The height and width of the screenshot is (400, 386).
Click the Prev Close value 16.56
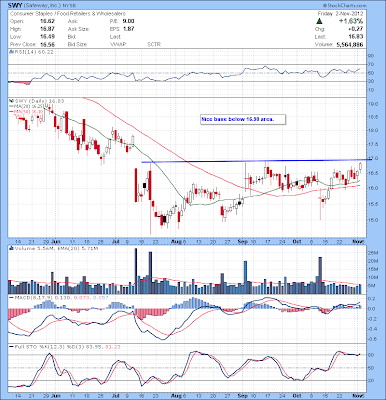(48, 44)
